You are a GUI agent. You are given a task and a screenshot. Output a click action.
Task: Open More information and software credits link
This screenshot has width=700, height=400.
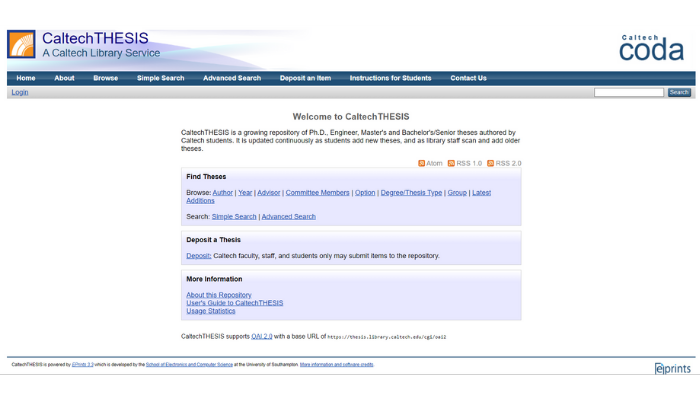coord(337,365)
